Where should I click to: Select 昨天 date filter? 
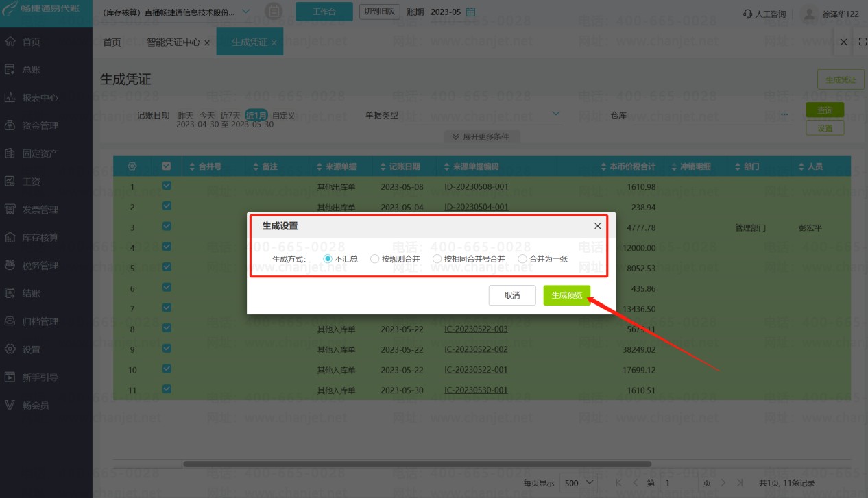[x=186, y=115]
